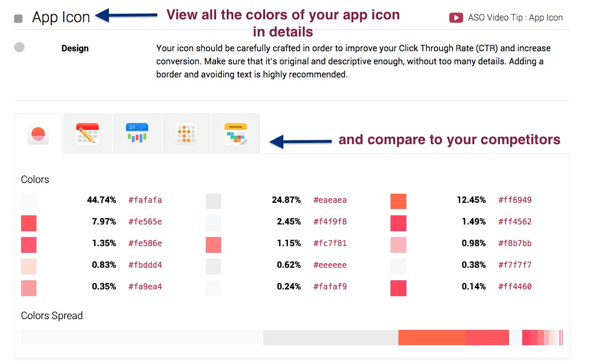590x364 pixels.
Task: Click the #fbddd4 hex code text
Action: [145, 265]
